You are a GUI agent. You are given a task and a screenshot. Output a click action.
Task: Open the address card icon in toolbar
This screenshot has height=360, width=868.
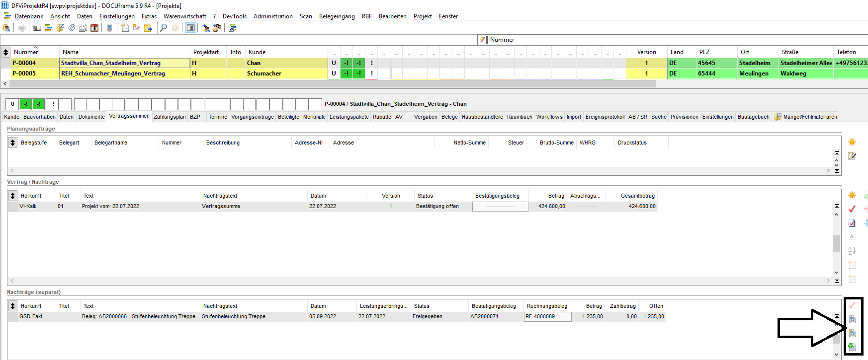[x=37, y=28]
